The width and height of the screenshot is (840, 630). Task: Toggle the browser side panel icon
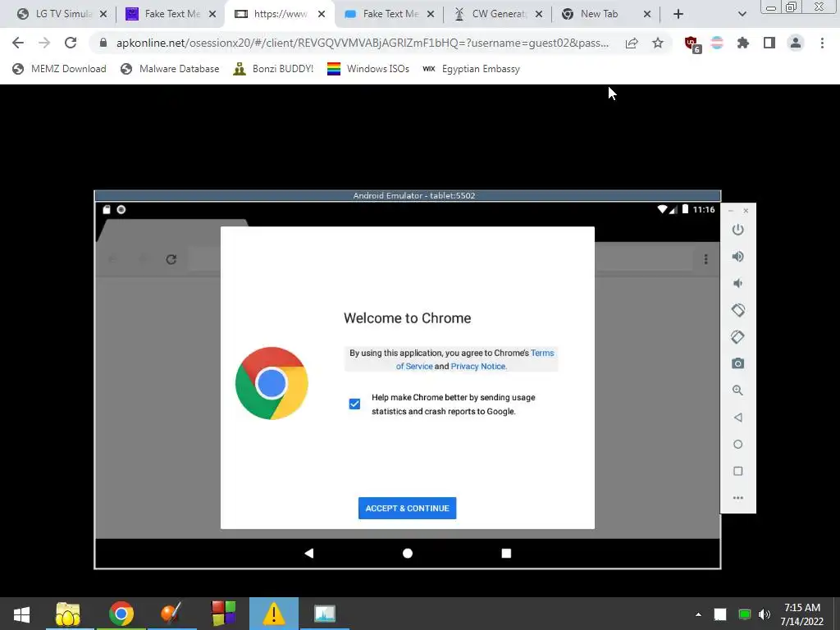click(769, 43)
